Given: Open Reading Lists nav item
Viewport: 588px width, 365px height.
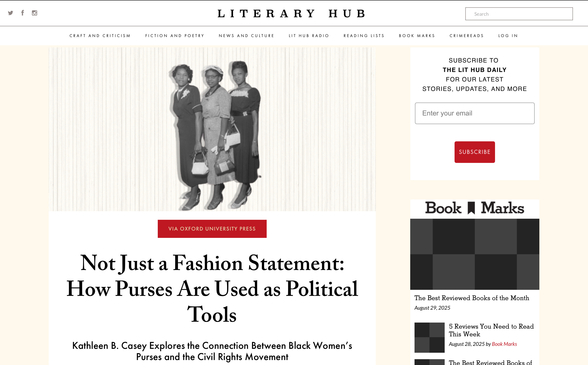Looking at the screenshot, I should coord(364,36).
